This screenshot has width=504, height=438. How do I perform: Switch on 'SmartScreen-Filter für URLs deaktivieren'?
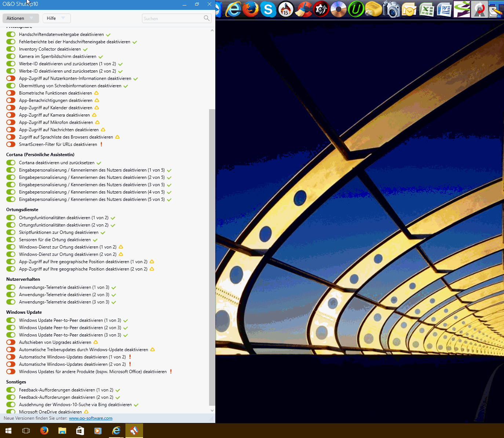click(x=11, y=144)
